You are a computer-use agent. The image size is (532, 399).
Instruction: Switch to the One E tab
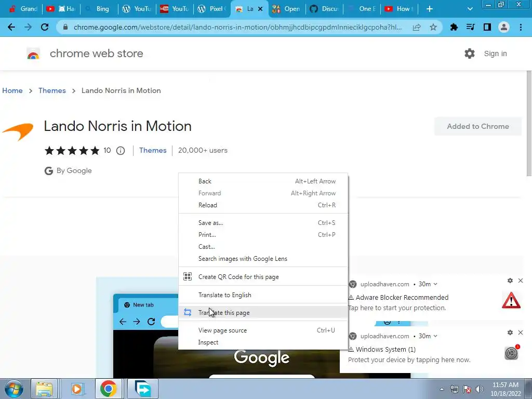[x=362, y=9]
